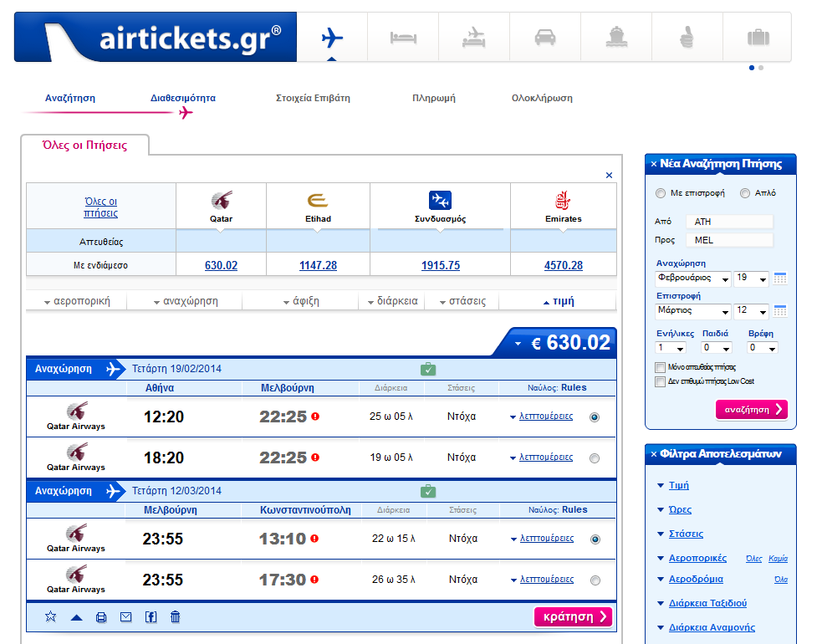The height and width of the screenshot is (644, 822).
Task: Open the return day 12 dropdown
Action: tap(752, 311)
